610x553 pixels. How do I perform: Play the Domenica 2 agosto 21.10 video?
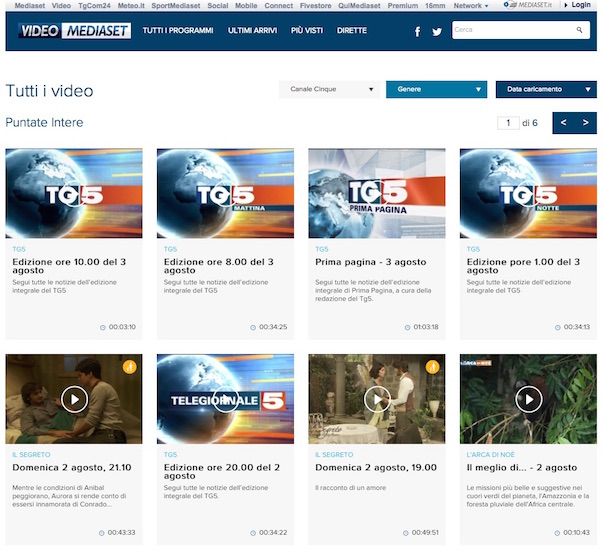(74, 399)
